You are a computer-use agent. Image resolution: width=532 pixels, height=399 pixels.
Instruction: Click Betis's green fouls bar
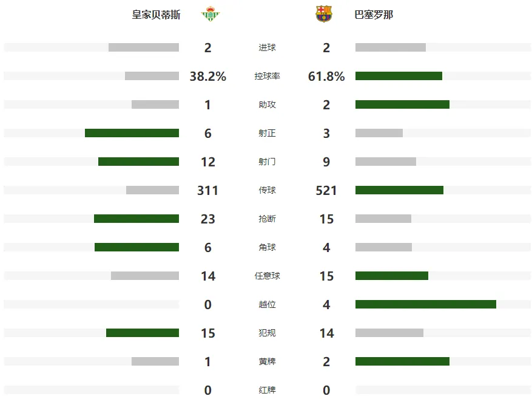coord(143,333)
